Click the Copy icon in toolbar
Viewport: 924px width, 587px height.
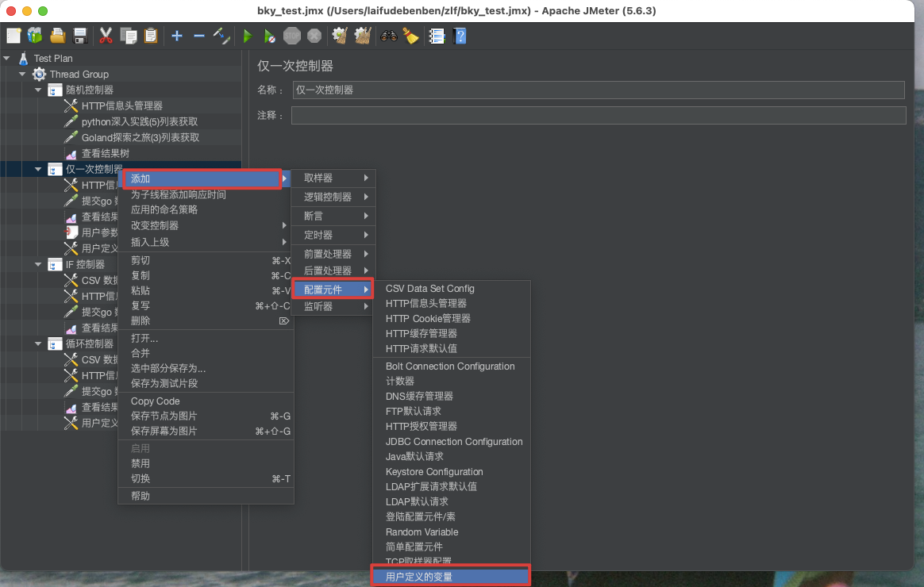(128, 36)
